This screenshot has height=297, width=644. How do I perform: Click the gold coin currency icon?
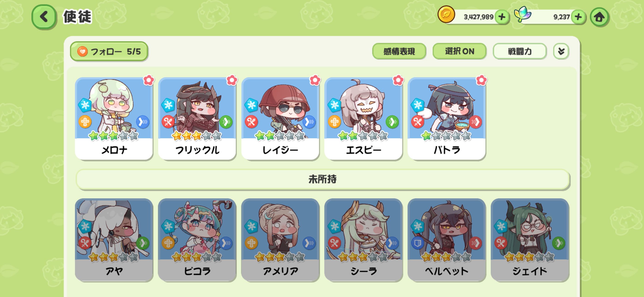tap(446, 15)
